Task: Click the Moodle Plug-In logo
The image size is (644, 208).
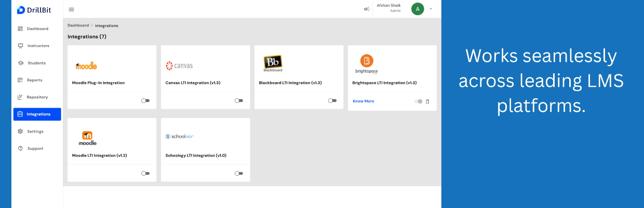Action: [x=86, y=66]
